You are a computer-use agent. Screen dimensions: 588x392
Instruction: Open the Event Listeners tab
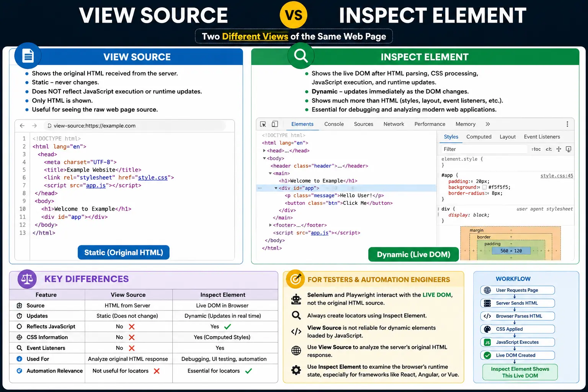pos(542,137)
